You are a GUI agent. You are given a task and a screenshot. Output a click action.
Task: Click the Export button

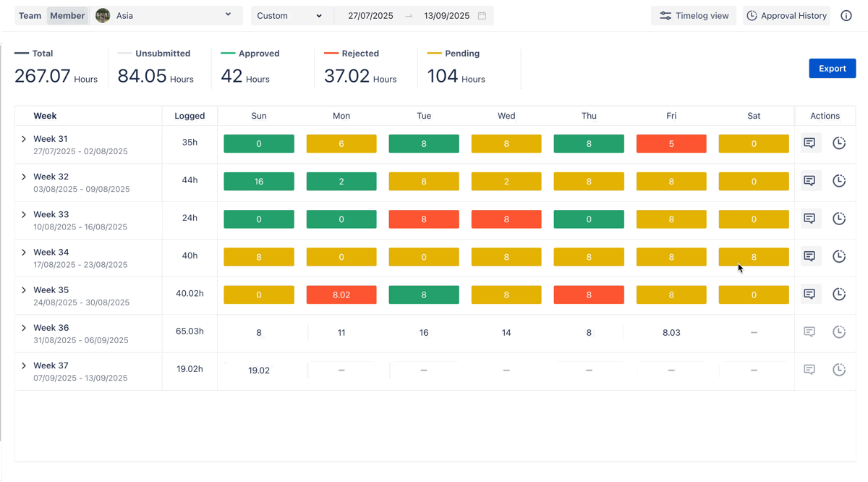[832, 69]
